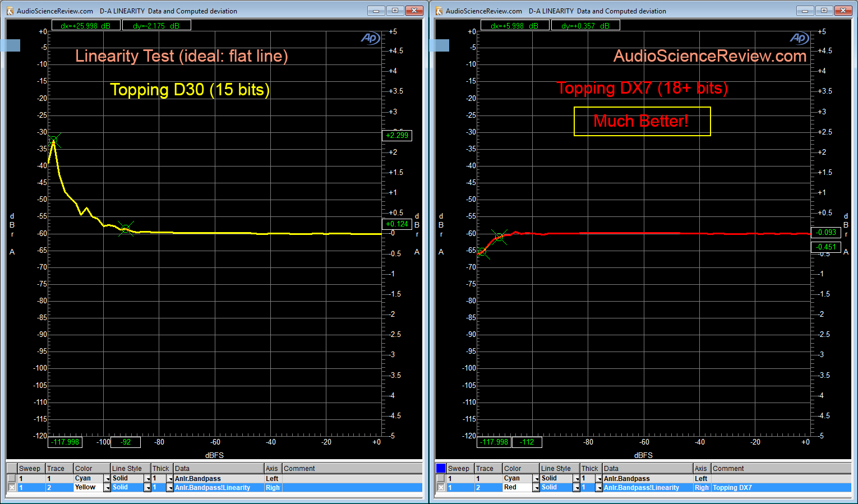Click the 'Topping DX7 (18+ bits)' annotation
Viewport: 858px width, 504px height.
(x=642, y=88)
